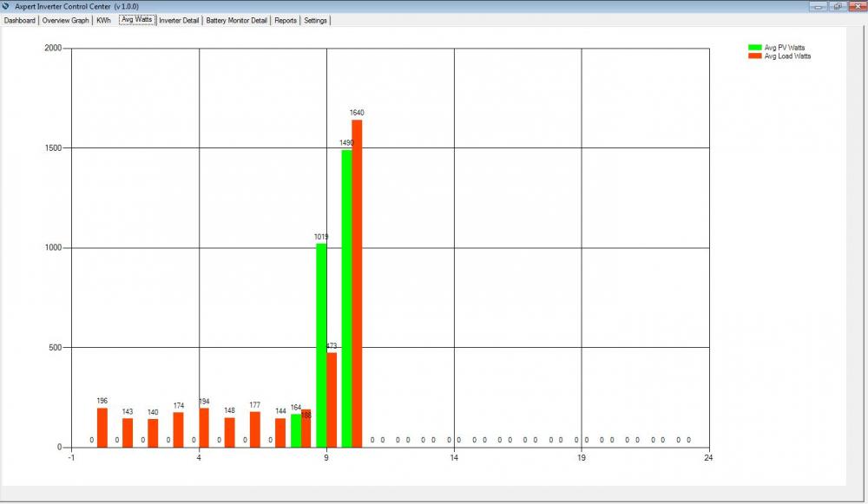Click the orange 140 load bar
Image resolution: width=868 pixels, height=504 pixels.
(153, 433)
